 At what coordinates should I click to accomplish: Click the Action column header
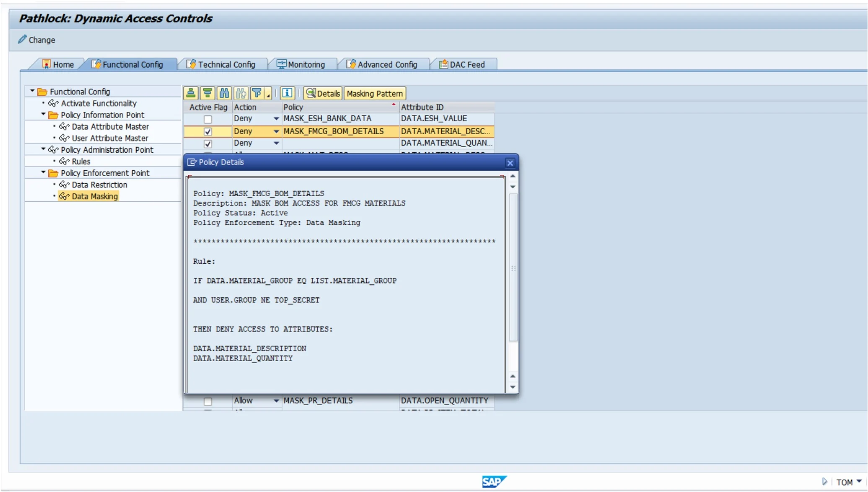pos(257,107)
